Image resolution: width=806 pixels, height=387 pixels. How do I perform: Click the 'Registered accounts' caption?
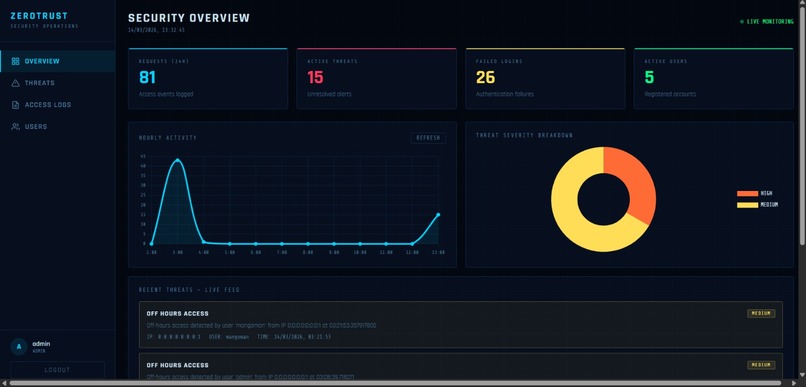670,95
